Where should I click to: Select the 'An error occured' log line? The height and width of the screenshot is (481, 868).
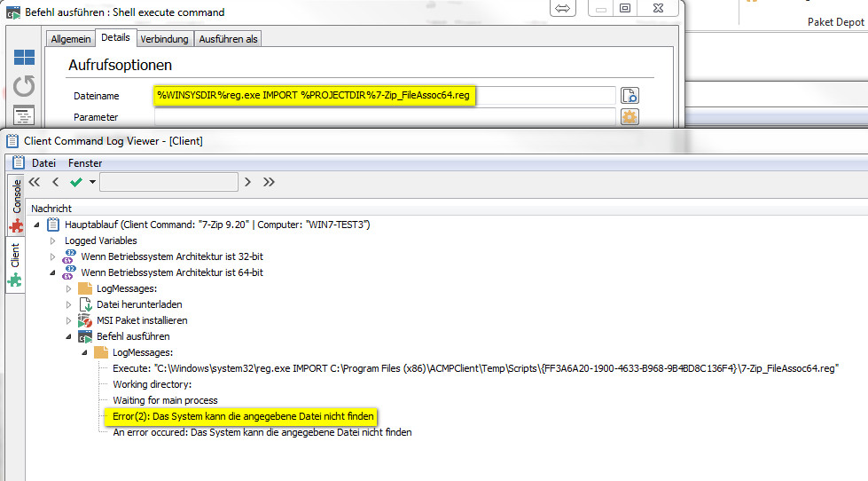[262, 432]
